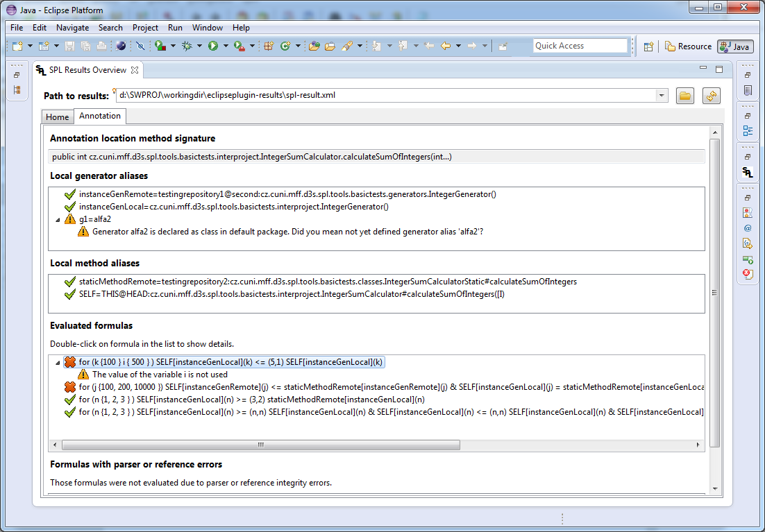Click the Back navigation yellow arrow
The image size is (765, 532).
pyautogui.click(x=446, y=46)
